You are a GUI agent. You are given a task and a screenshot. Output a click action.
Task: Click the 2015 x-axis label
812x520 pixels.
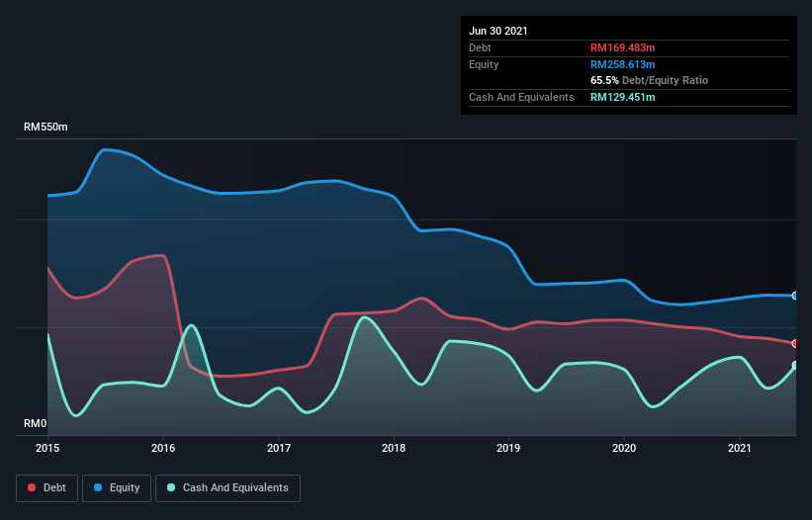[47, 448]
